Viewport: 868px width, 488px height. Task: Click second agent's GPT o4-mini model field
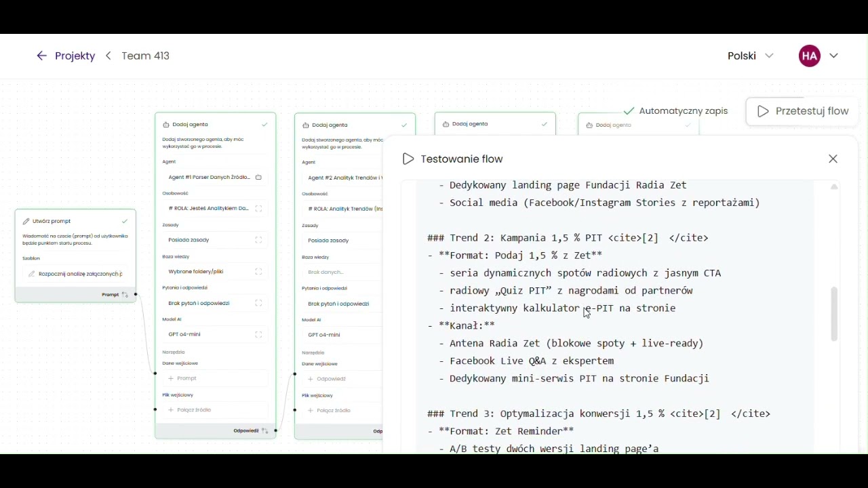click(x=342, y=335)
